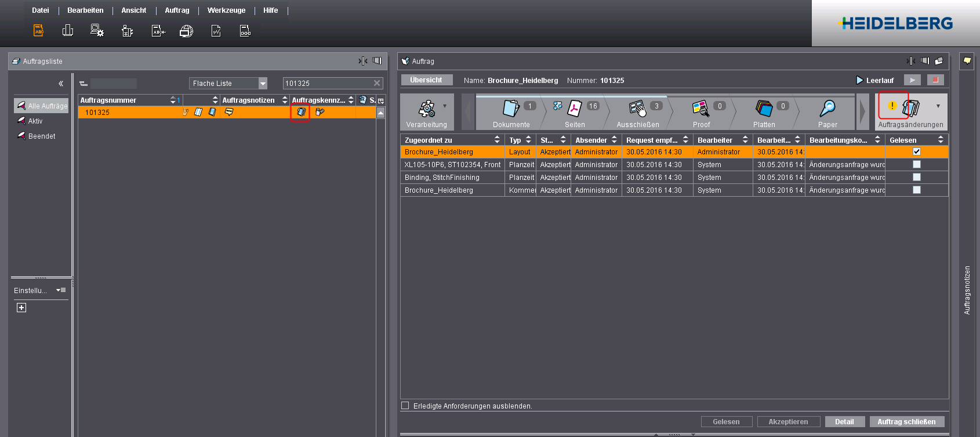Image resolution: width=980 pixels, height=437 pixels.
Task: Open the Dokumente workflow step icon
Action: tap(511, 109)
